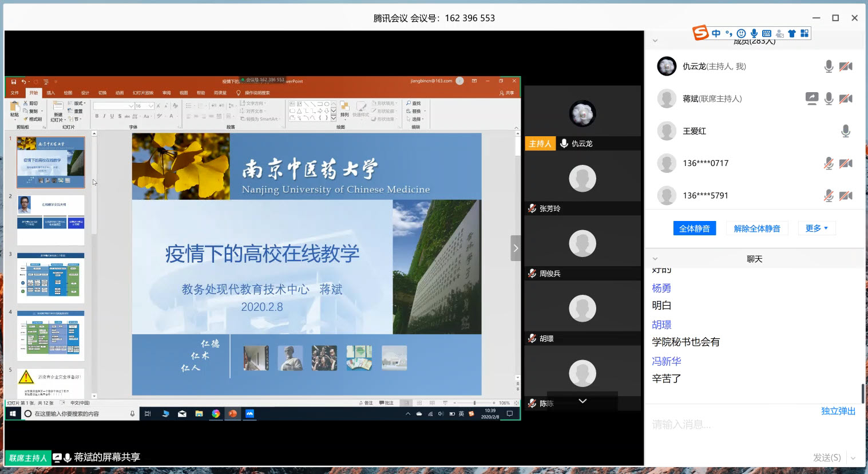
Task: Switch to PowerPoint 切换 tab
Action: pos(102,93)
